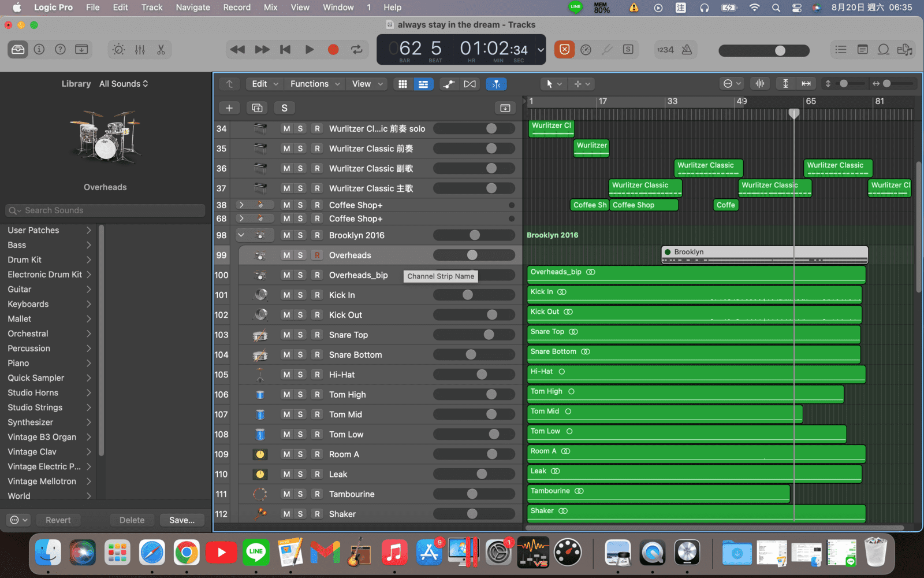Open Quick Help question mark button
This screenshot has height=578, width=924.
pyautogui.click(x=60, y=50)
